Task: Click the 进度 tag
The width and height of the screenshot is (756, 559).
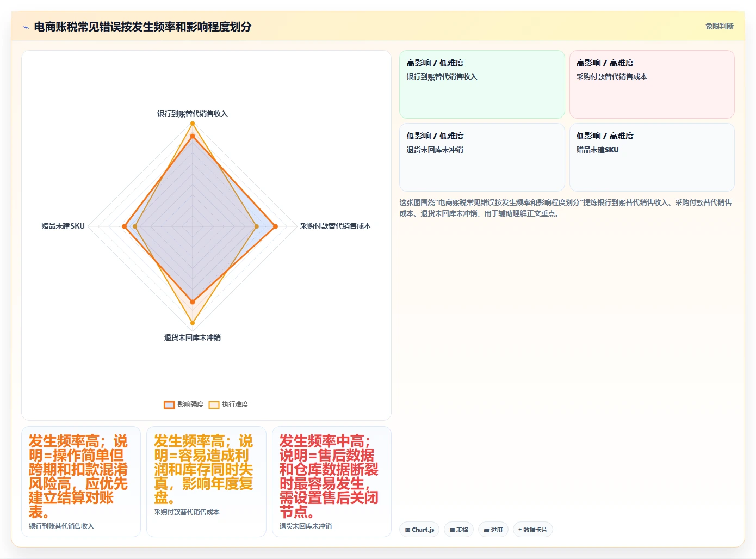Action: tap(493, 530)
